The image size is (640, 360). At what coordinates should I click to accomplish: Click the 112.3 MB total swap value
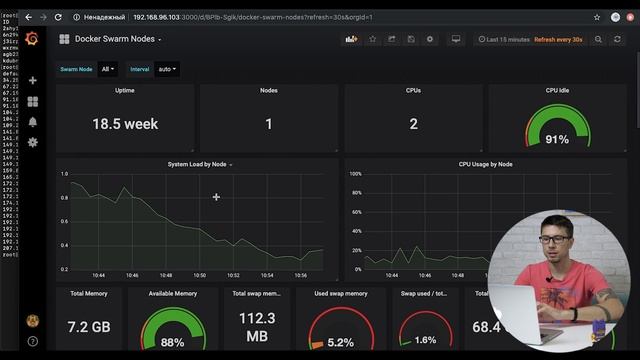click(257, 327)
